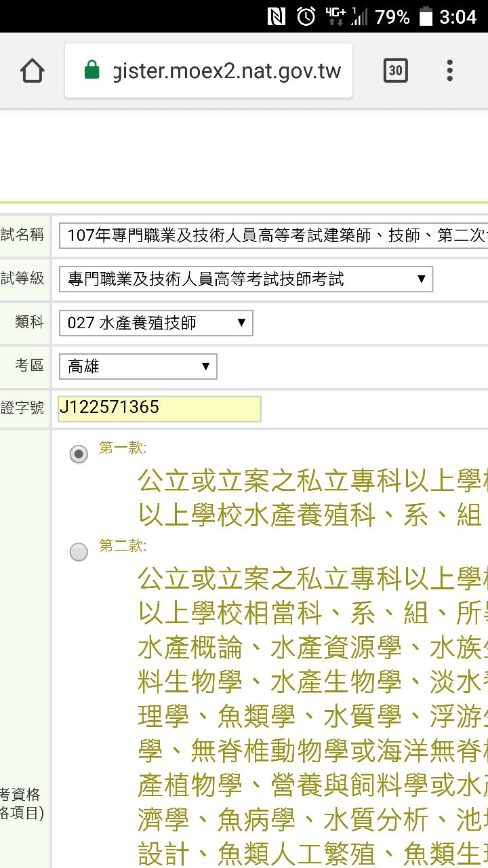Open the tab switcher showing 30 tabs
The image size is (488, 868).
pyautogui.click(x=396, y=71)
